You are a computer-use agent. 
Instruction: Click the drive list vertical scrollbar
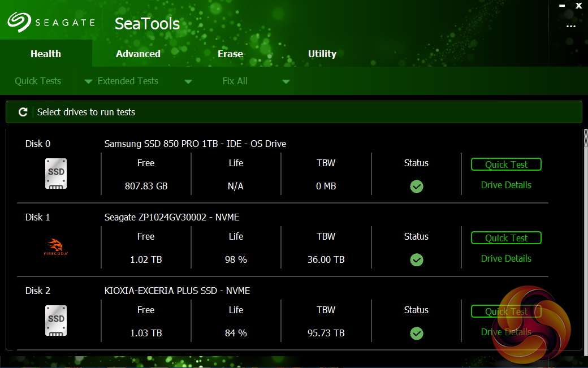pos(585,226)
